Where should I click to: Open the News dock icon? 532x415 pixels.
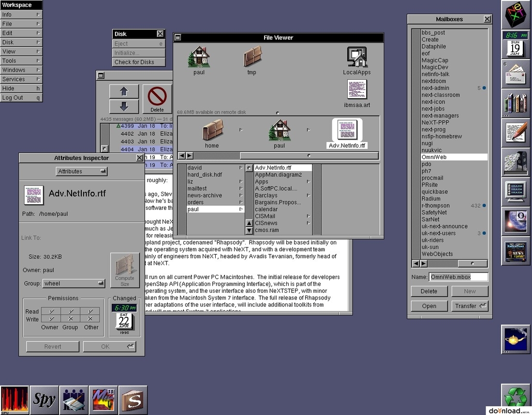coord(516,251)
